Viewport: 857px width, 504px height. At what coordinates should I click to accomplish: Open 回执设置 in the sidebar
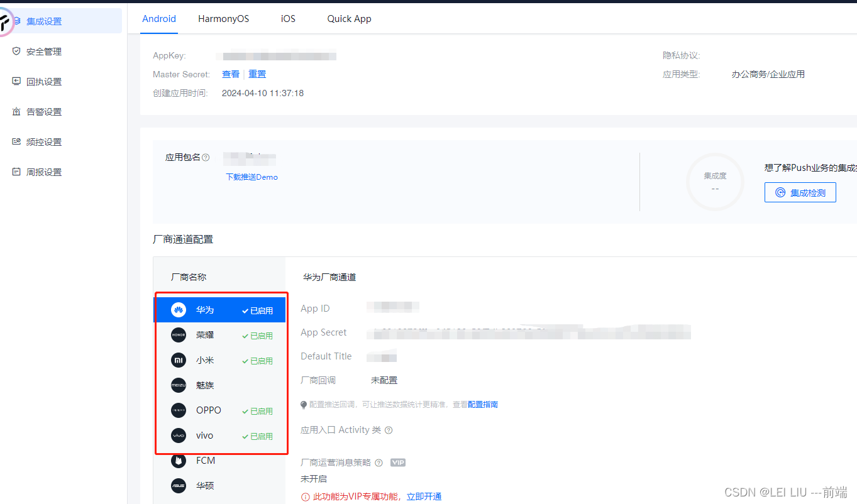pos(44,82)
